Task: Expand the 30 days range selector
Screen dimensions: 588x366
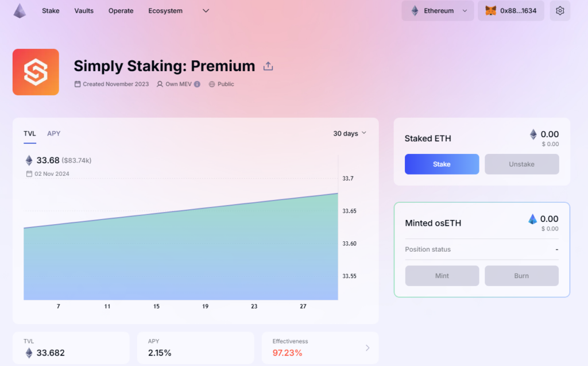Action: (x=350, y=133)
